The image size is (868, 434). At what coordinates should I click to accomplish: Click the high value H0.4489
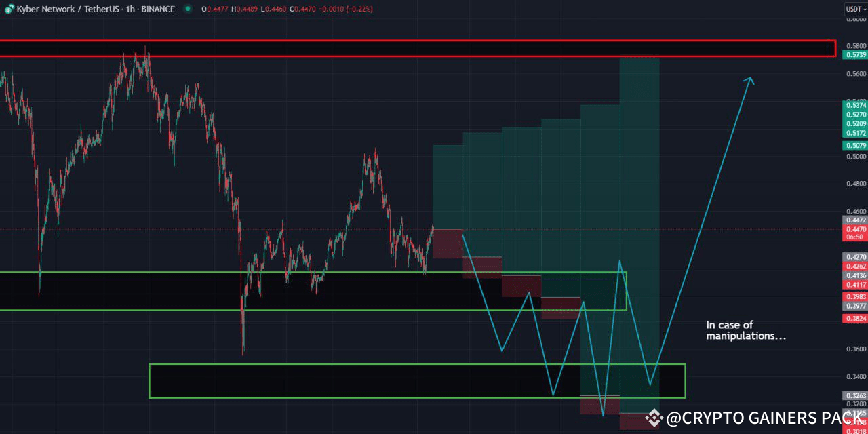click(x=243, y=9)
